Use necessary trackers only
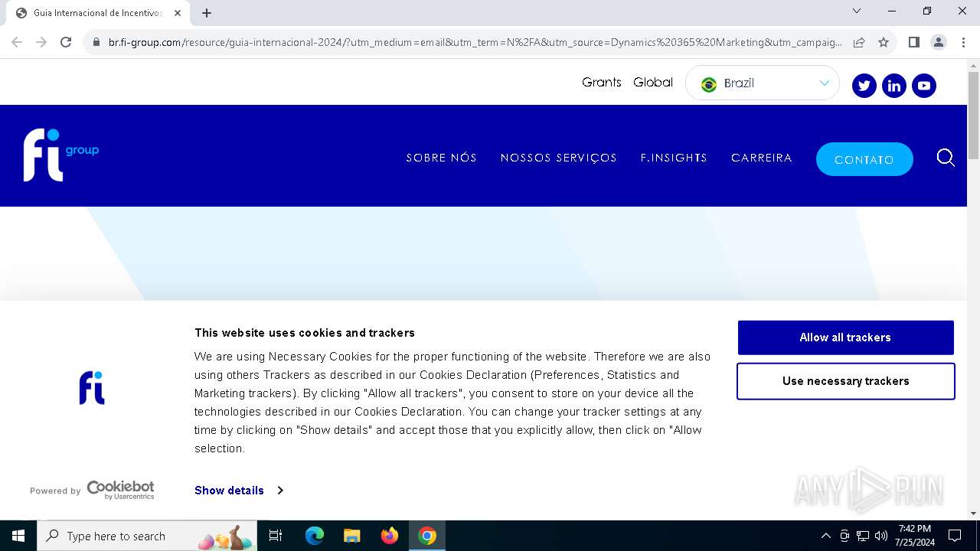The height and width of the screenshot is (551, 980). (845, 381)
